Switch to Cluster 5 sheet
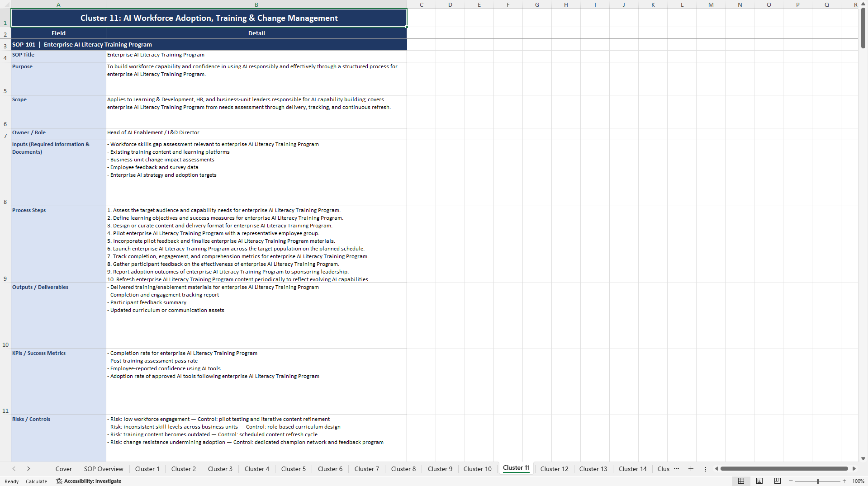The image size is (868, 486). (294, 469)
